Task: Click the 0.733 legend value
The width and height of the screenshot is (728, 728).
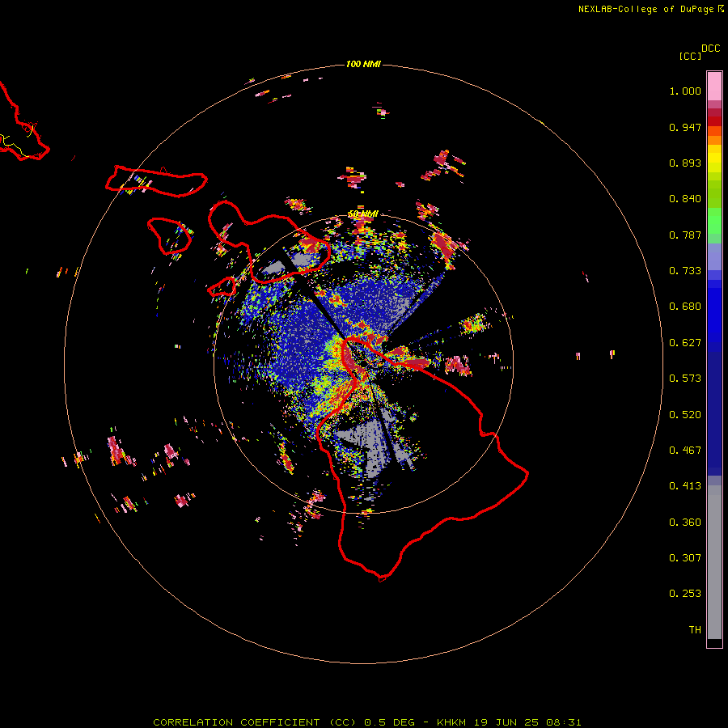Action: (x=685, y=271)
